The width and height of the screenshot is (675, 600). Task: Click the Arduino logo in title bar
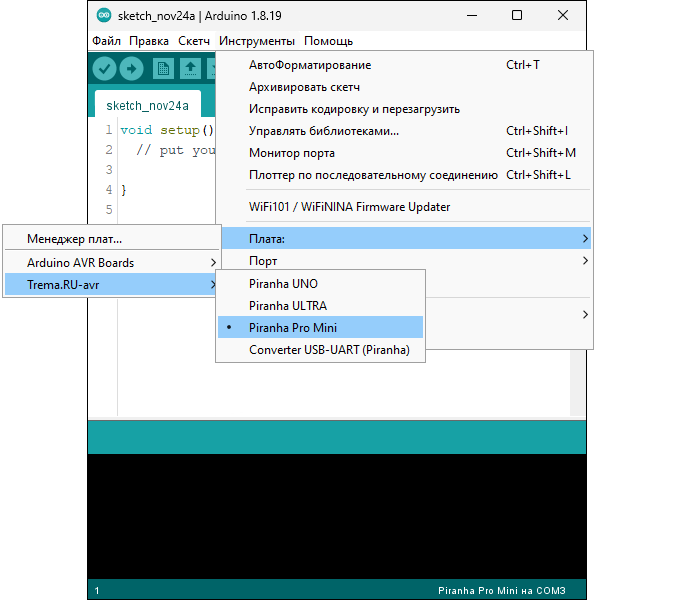click(x=104, y=15)
